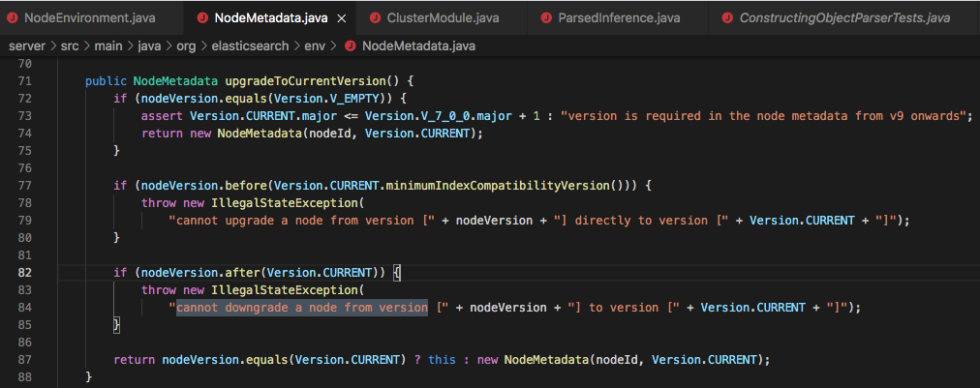This screenshot has height=388, width=980.
Task: Click 'return new NodeMetadata' on line 74
Action: pos(221,134)
